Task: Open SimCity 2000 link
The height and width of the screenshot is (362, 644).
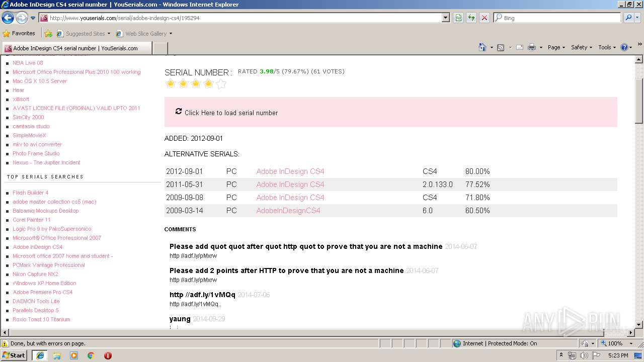Action: (28, 117)
